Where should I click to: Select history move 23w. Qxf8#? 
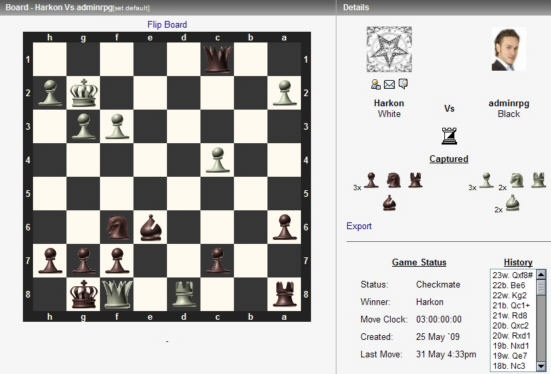point(512,275)
